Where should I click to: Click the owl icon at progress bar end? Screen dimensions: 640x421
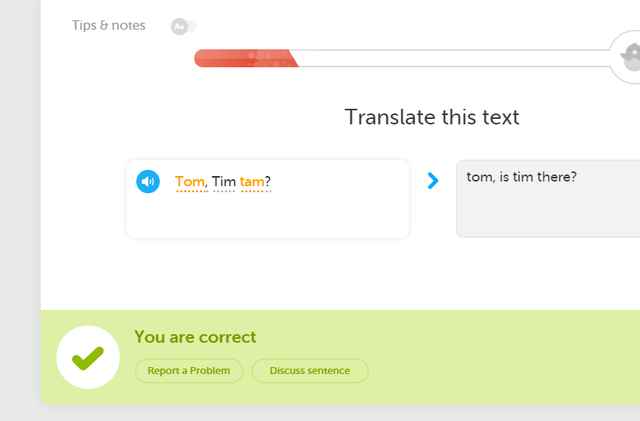(x=630, y=57)
